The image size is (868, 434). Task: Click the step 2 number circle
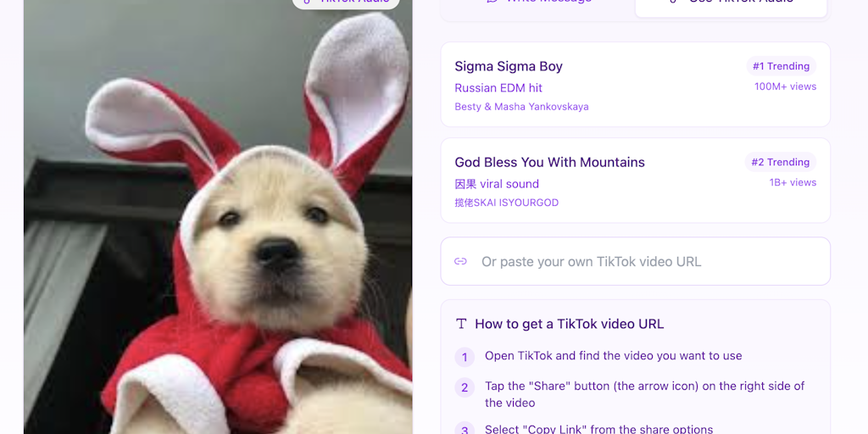(x=465, y=387)
